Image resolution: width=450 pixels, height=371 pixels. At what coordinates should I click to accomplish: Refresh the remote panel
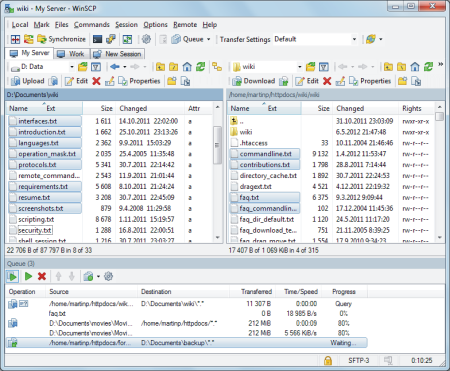pyautogui.click(x=428, y=67)
